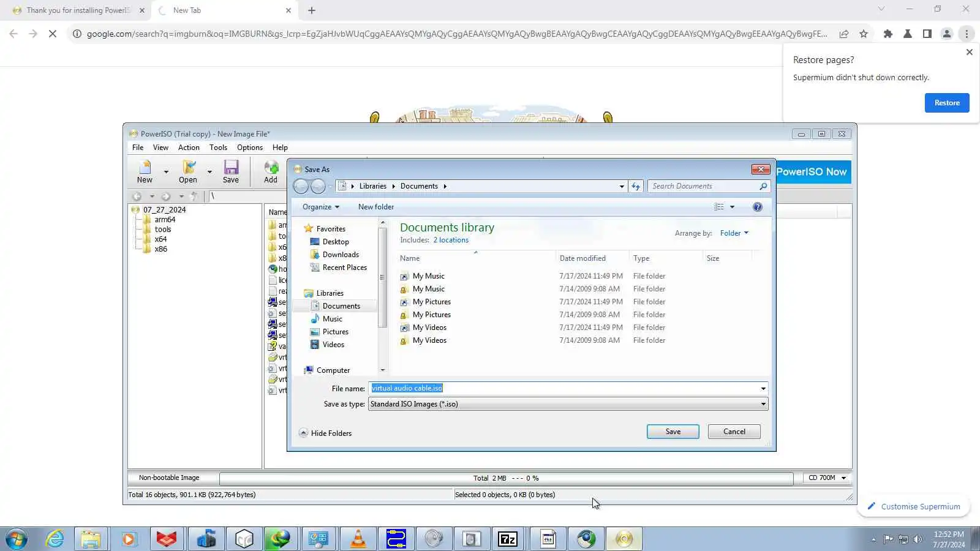Click Save in the Save As dialog

click(673, 432)
